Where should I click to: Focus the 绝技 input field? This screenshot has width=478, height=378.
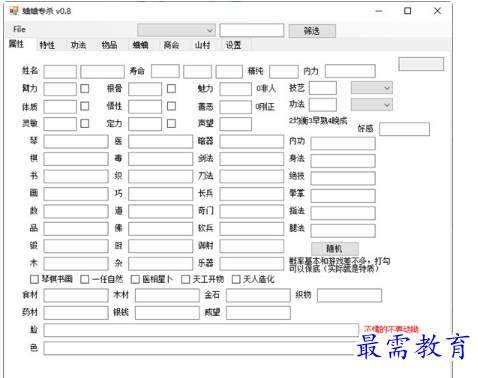pos(343,178)
